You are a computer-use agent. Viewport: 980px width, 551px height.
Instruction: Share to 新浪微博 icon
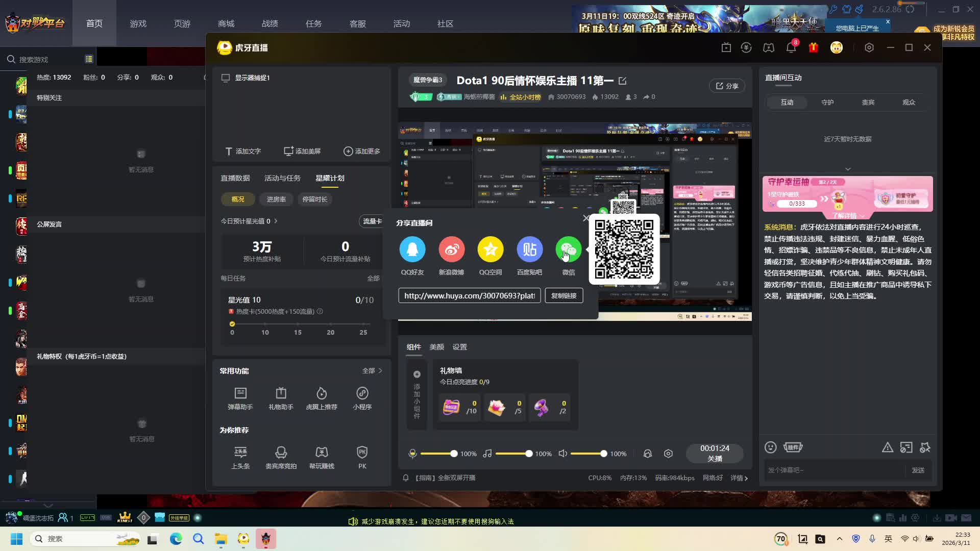click(451, 249)
